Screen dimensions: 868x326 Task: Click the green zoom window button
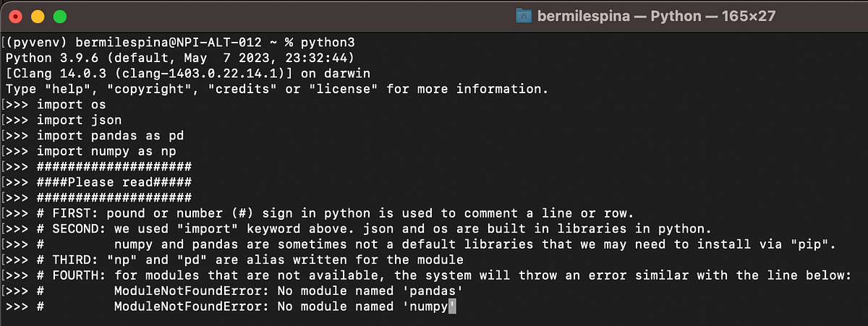click(x=60, y=15)
